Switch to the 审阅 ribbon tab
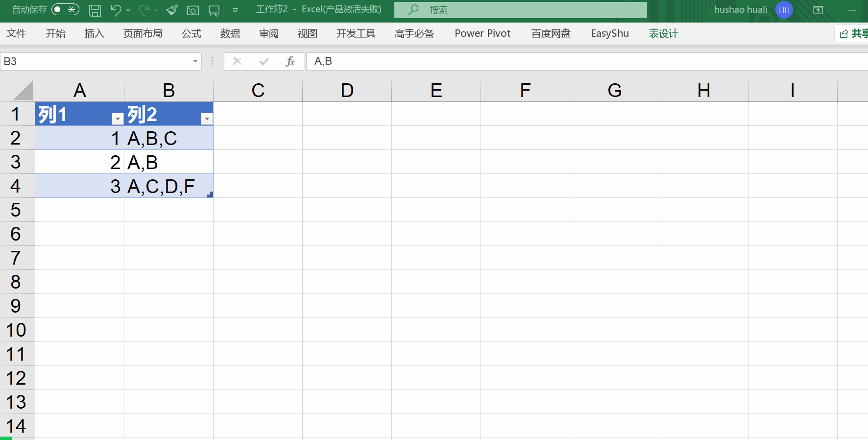 point(269,33)
